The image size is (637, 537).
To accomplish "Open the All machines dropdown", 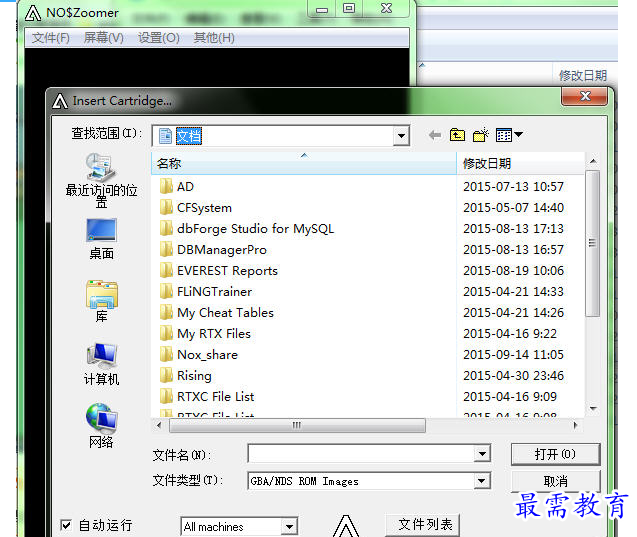I will click(x=289, y=527).
